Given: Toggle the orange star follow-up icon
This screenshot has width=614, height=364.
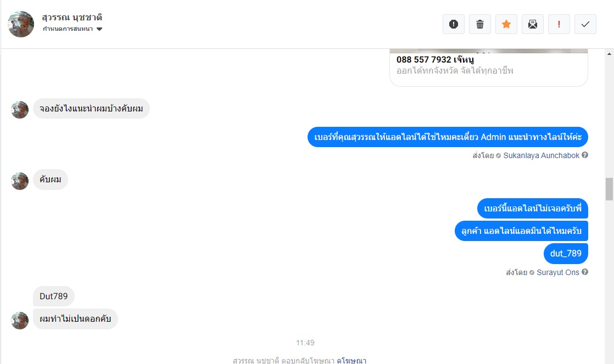Looking at the screenshot, I should [506, 24].
